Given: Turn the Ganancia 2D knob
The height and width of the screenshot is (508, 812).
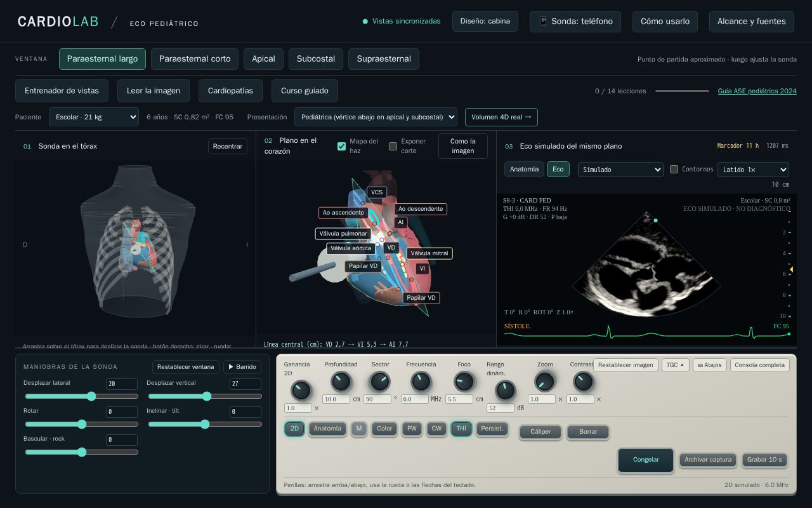Looking at the screenshot, I should [301, 390].
